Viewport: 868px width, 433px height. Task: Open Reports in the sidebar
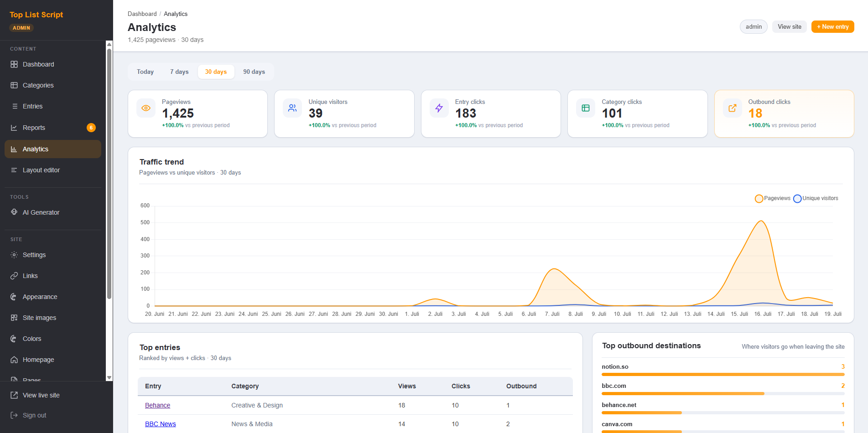pos(53,128)
